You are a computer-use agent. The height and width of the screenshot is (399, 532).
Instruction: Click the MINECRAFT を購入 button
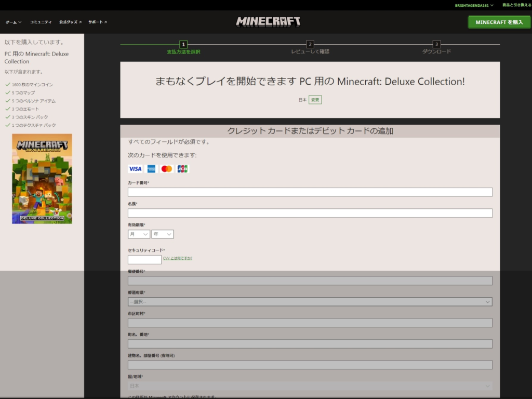[x=499, y=22]
